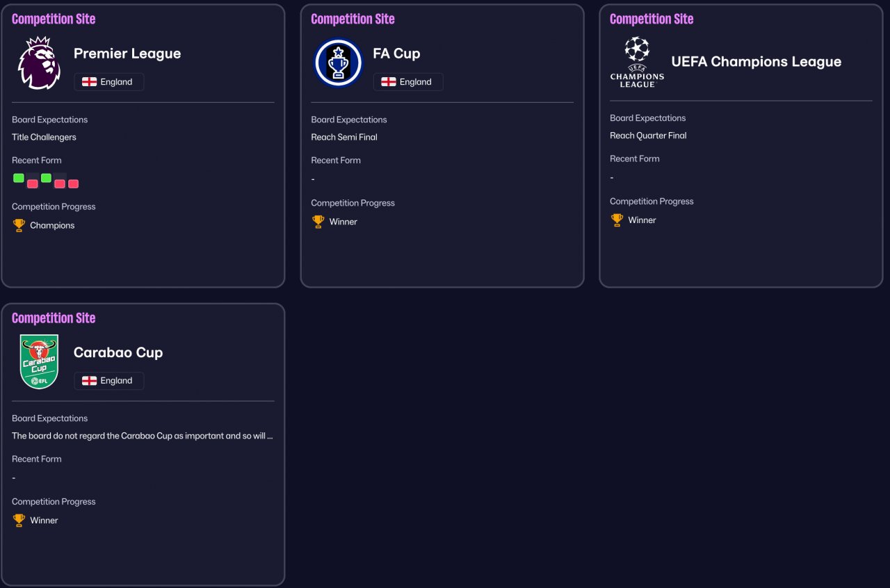The image size is (890, 588).
Task: Click the UEFA Champions League starball logo
Action: (637, 62)
